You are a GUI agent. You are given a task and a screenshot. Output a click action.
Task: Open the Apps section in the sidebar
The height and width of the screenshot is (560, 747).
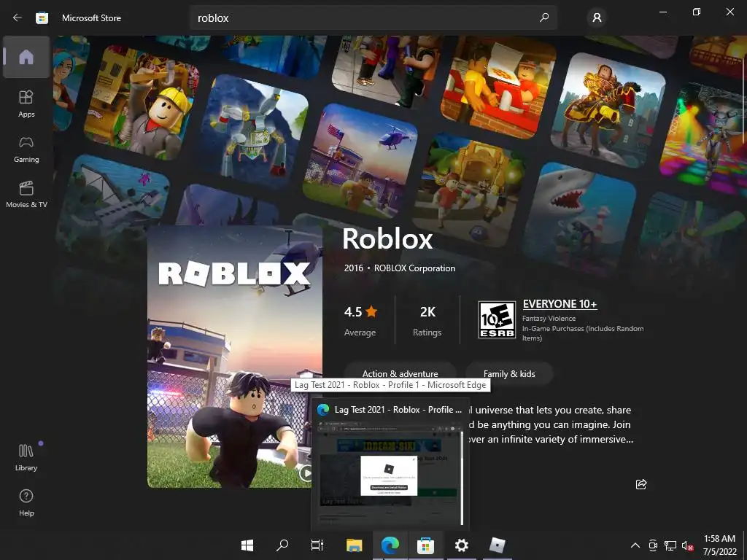pos(26,104)
